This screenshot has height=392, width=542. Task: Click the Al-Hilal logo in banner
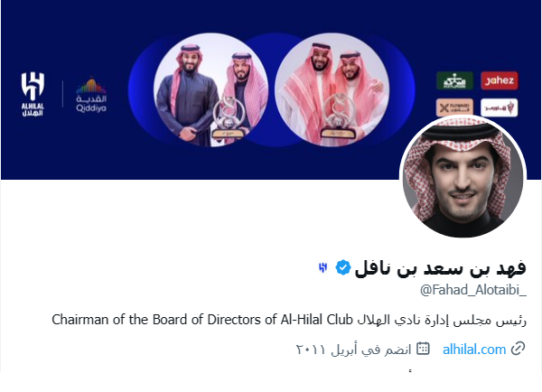33,94
